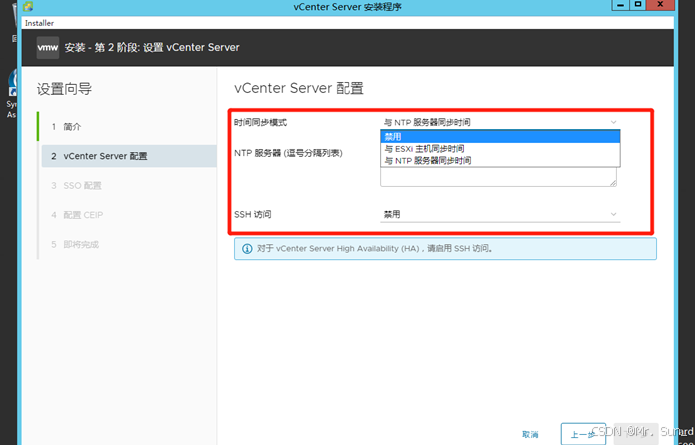This screenshot has width=695, height=445.
Task: Click the 取消 cancel button
Action: point(530,434)
